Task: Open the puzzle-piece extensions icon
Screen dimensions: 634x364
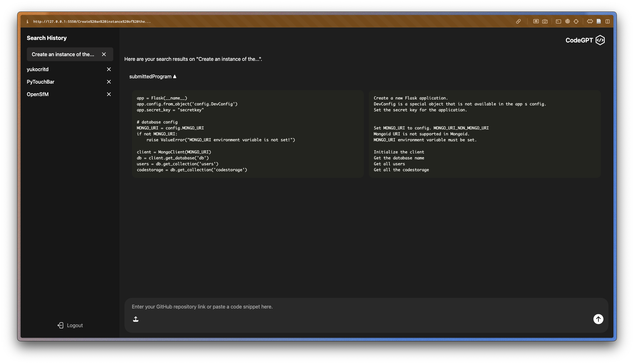Action: click(x=590, y=22)
